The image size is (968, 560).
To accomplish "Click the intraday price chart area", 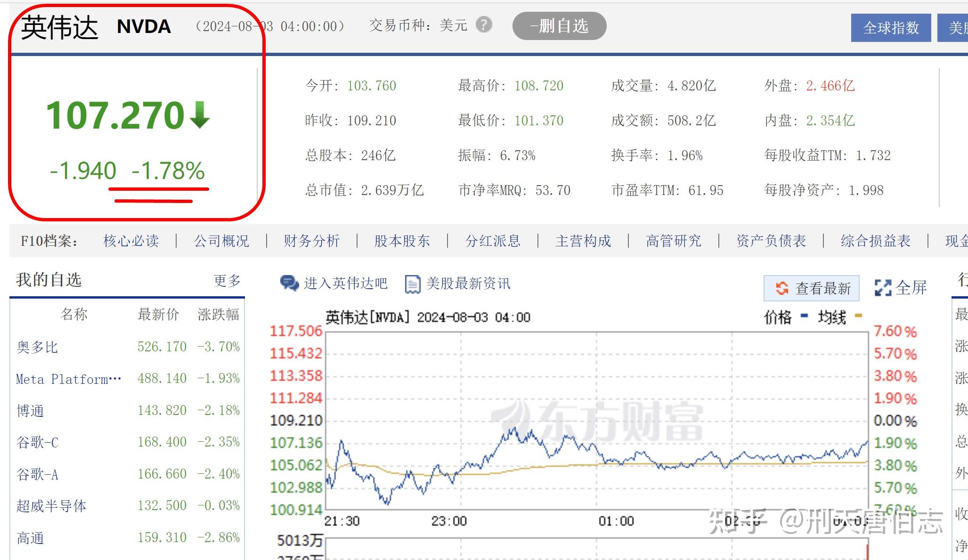I will coord(596,421).
